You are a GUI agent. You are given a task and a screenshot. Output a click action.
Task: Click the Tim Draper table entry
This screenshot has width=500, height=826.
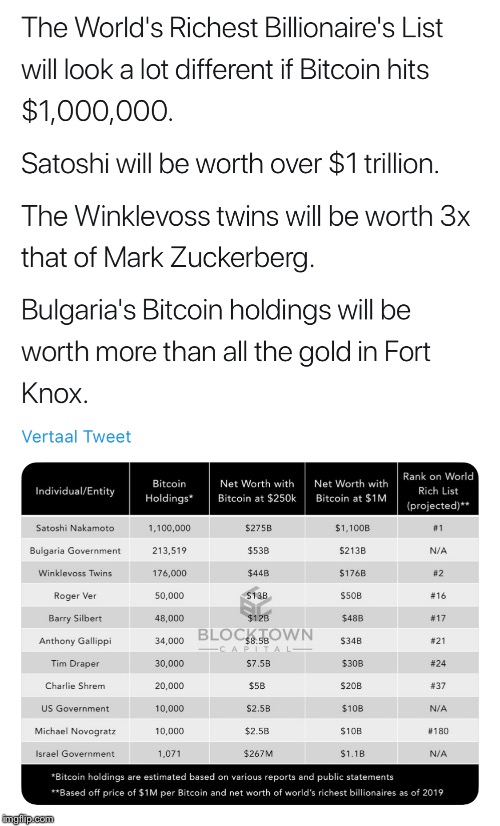click(x=75, y=664)
